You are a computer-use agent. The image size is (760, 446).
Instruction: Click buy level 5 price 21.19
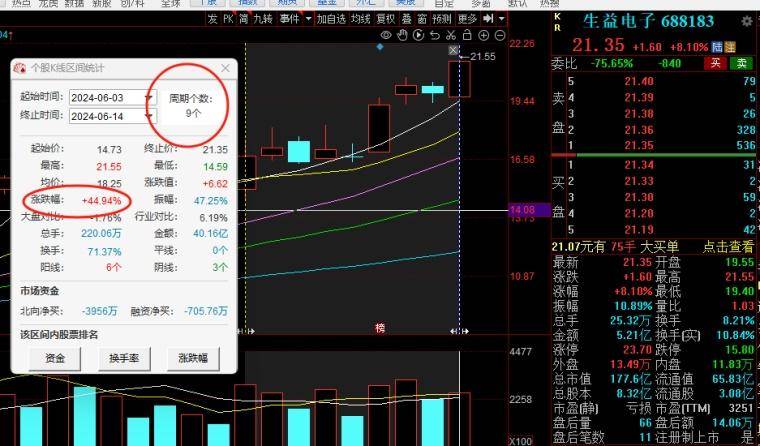pos(639,230)
